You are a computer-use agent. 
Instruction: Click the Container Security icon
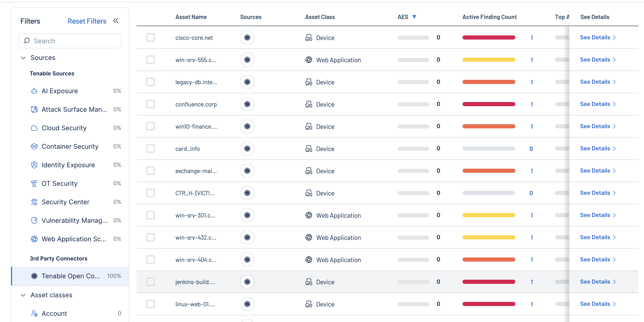[34, 146]
